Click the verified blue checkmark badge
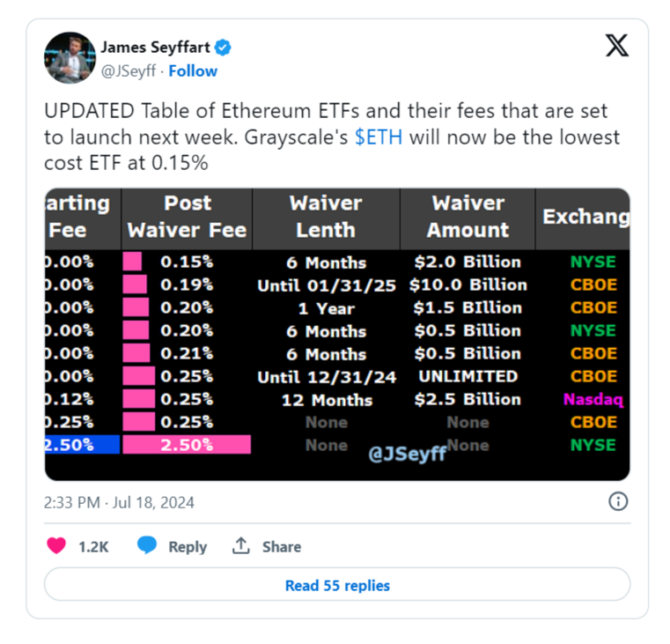This screenshot has height=644, width=670. [225, 47]
